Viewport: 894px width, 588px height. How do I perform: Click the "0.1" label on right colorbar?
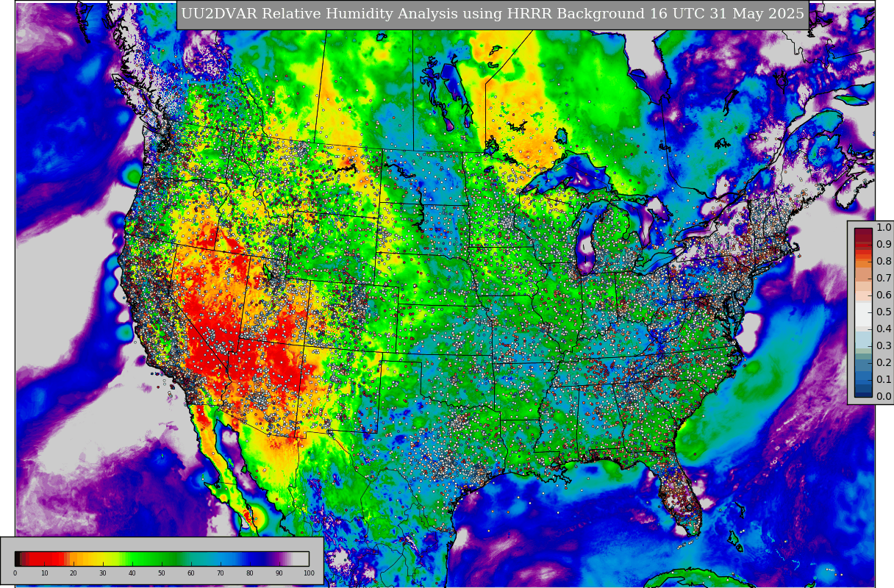tap(884, 380)
